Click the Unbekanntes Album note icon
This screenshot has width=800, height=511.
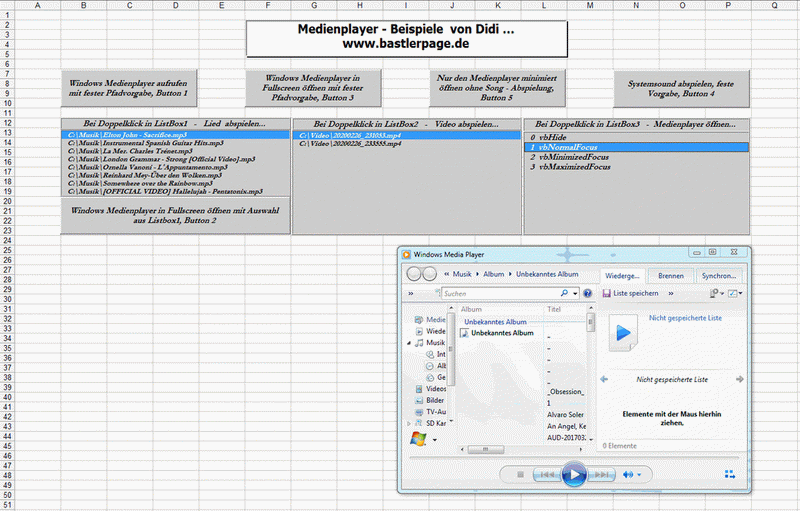464,333
